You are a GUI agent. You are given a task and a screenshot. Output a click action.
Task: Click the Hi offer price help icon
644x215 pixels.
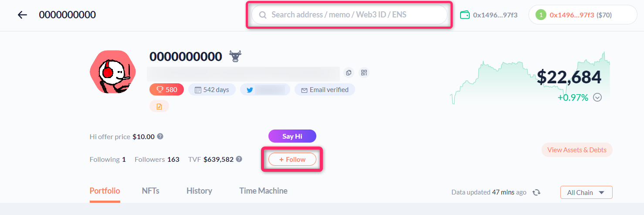click(160, 137)
